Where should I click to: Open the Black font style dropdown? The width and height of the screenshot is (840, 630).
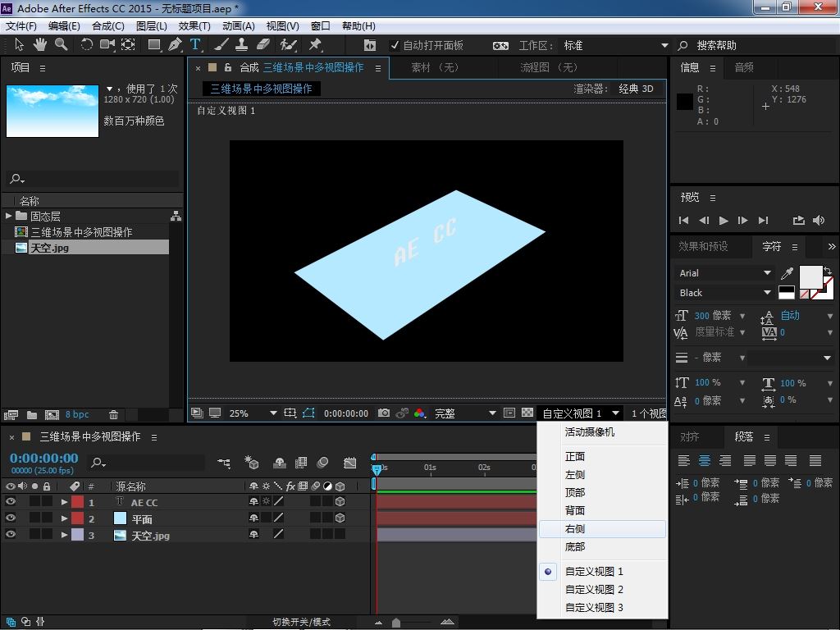[x=724, y=293]
